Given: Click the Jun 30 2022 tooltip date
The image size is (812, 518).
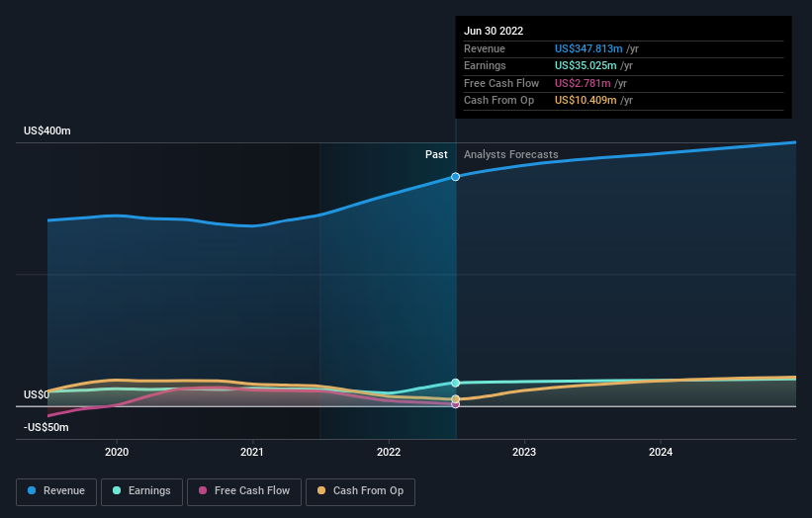Looking at the screenshot, I should coord(494,31).
